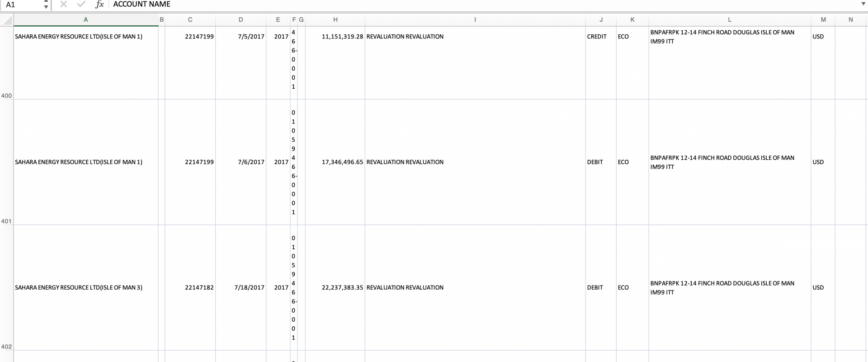Viewport: 868px width, 362px height.
Task: Select column E header
Action: coord(278,20)
